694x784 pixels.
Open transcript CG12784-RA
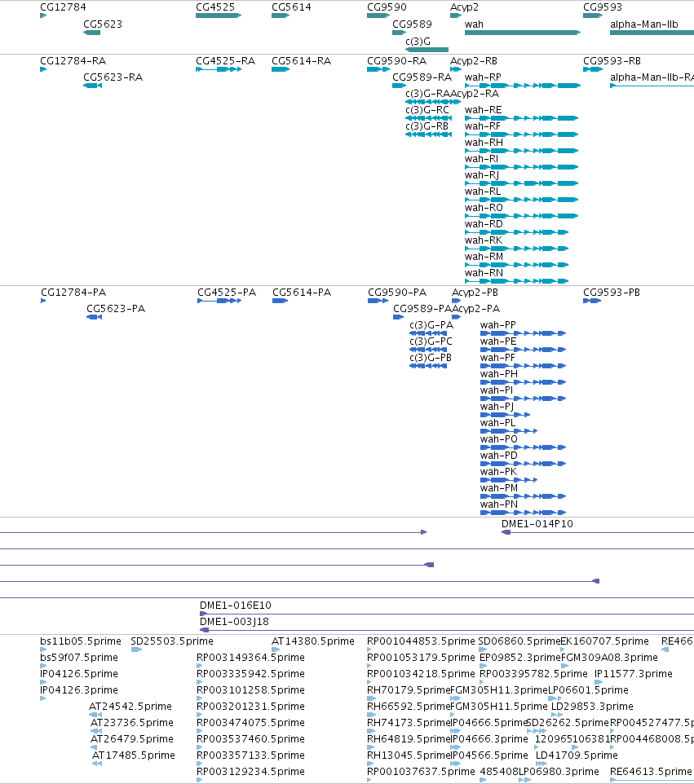73,61
